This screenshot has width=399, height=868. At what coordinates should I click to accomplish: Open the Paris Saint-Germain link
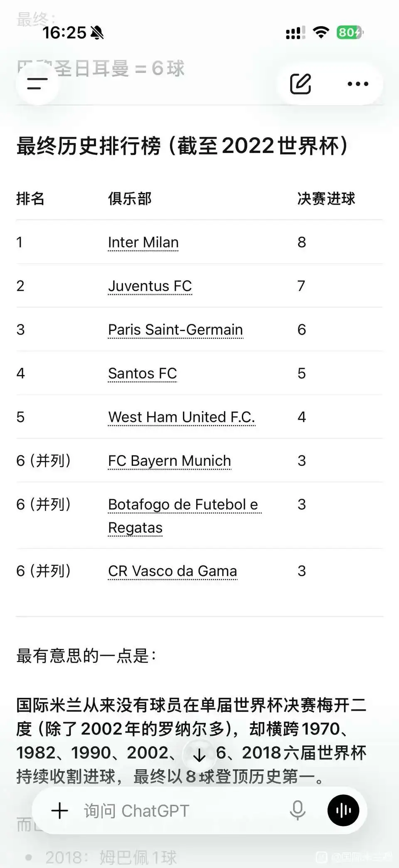point(175,329)
